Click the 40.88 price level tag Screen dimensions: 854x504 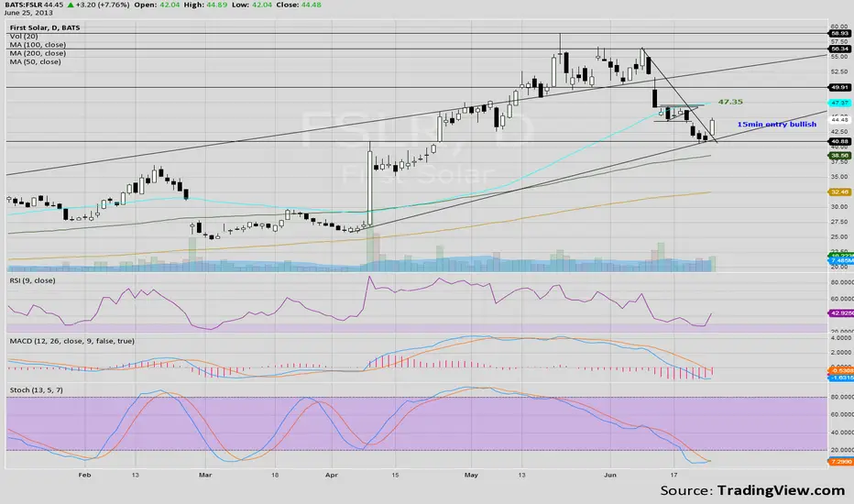coord(839,141)
